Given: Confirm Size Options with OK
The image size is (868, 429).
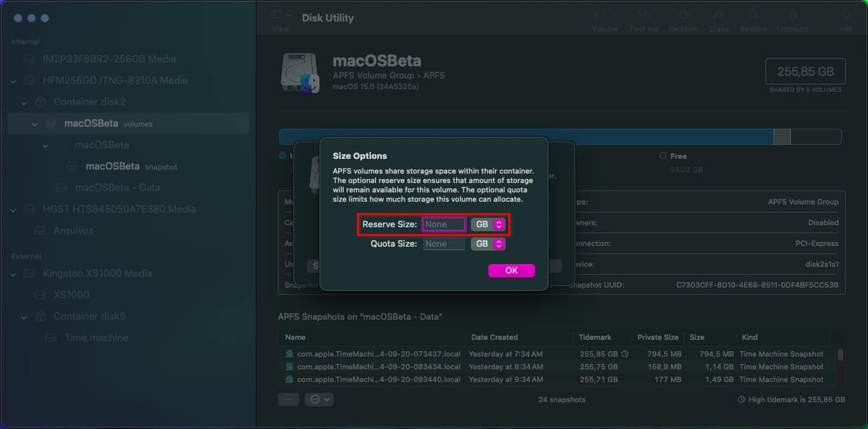Looking at the screenshot, I should 512,271.
